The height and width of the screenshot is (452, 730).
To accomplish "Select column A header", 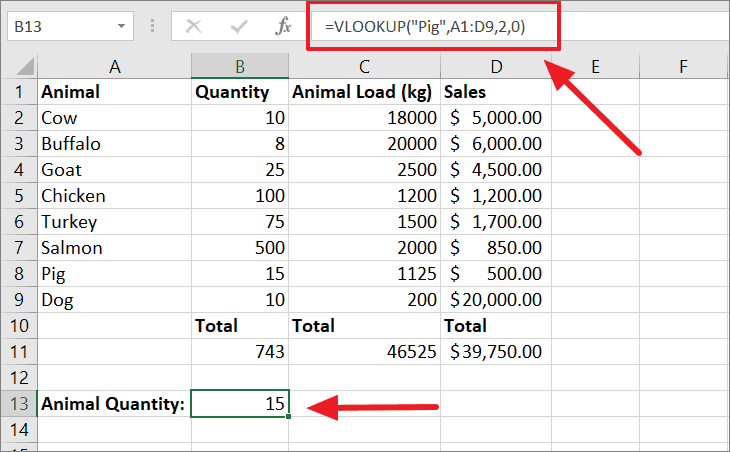I will [x=115, y=66].
